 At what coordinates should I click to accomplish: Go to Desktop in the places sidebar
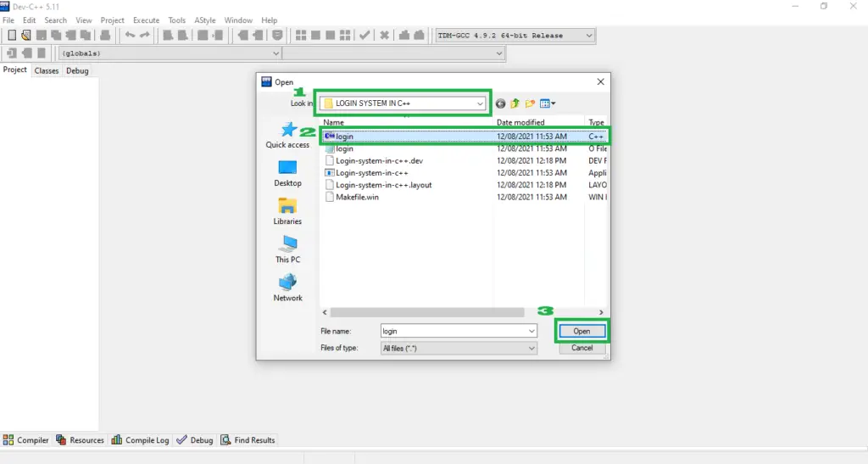tap(287, 168)
